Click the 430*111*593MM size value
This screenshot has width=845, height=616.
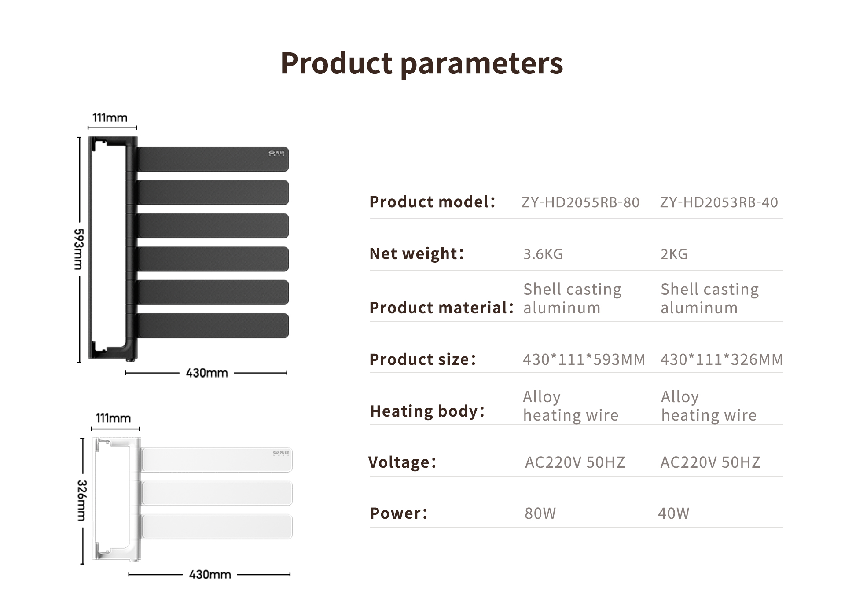click(x=584, y=359)
